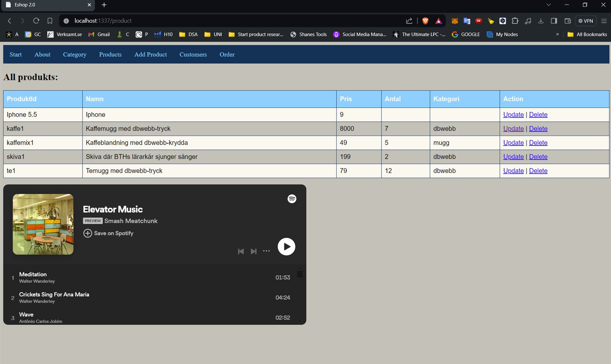This screenshot has width=611, height=364.
Task: Click Update for te1 row
Action: pyautogui.click(x=513, y=171)
